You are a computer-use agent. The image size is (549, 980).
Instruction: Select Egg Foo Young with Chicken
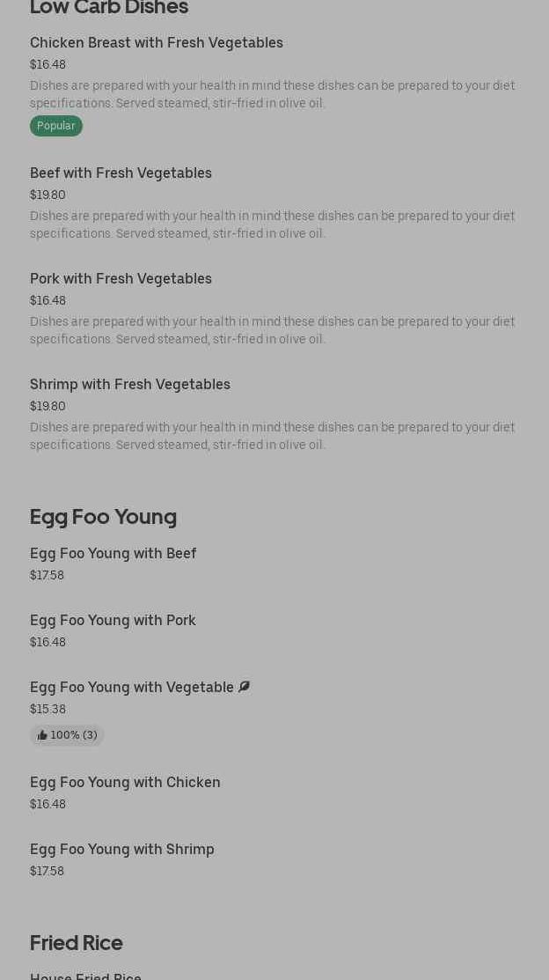point(125,782)
